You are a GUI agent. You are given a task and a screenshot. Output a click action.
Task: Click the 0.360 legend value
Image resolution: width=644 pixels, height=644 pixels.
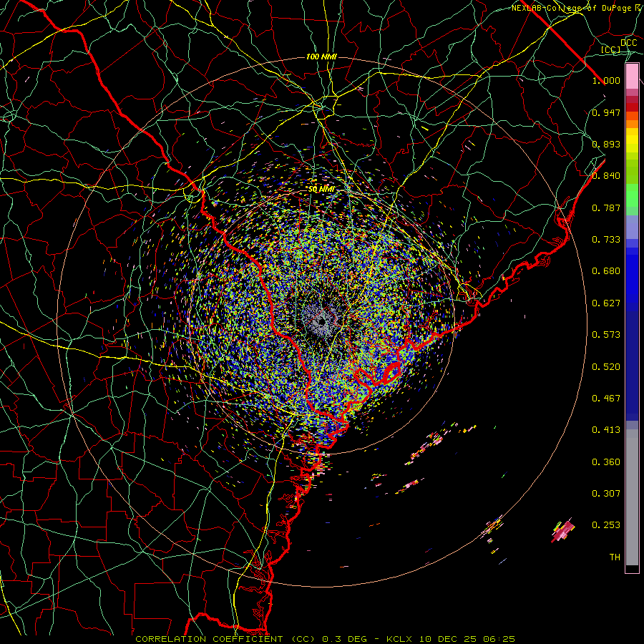(x=606, y=462)
